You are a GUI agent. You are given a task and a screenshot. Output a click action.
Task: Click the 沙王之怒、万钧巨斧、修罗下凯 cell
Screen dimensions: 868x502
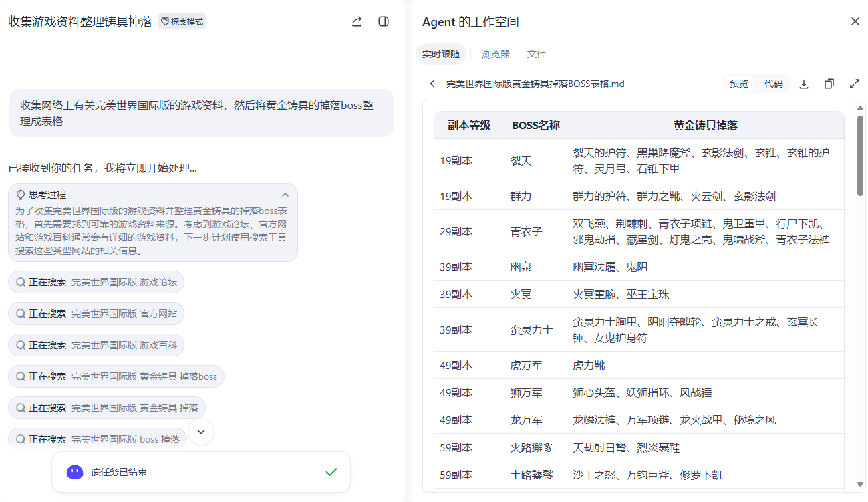coord(706,475)
